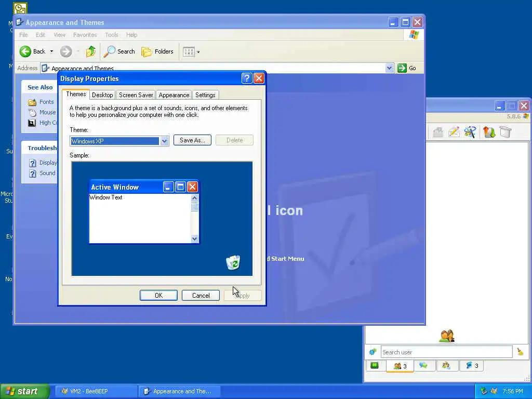Viewport: 532px width, 399px height.
Task: Minimize the BeeBEEP window
Action: [499, 106]
